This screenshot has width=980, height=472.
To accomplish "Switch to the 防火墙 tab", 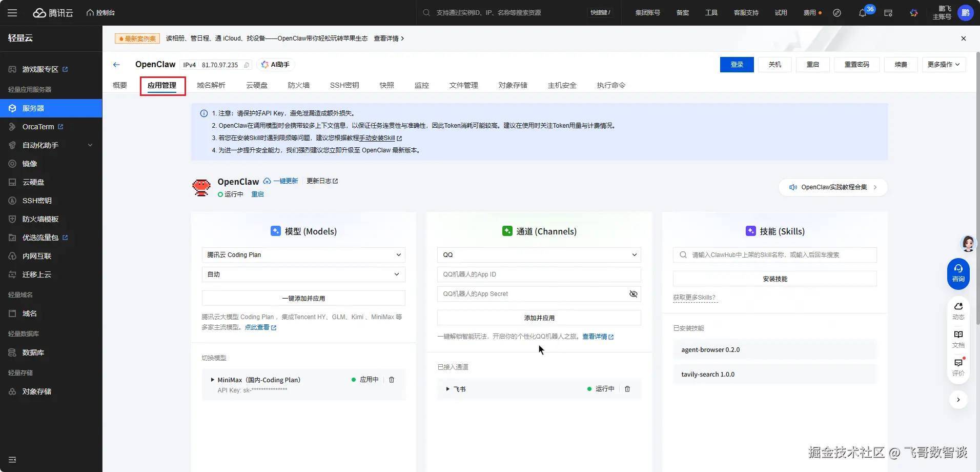I will point(299,85).
